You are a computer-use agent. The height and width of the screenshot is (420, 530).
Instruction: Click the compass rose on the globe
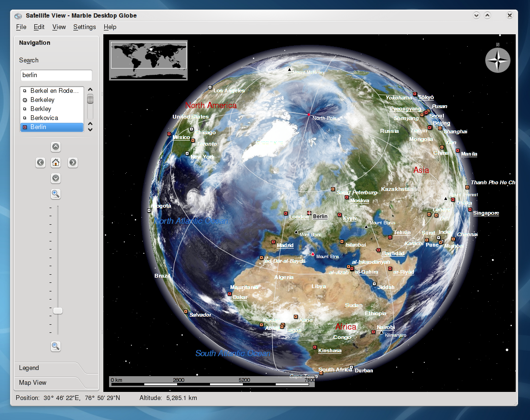[x=497, y=60]
